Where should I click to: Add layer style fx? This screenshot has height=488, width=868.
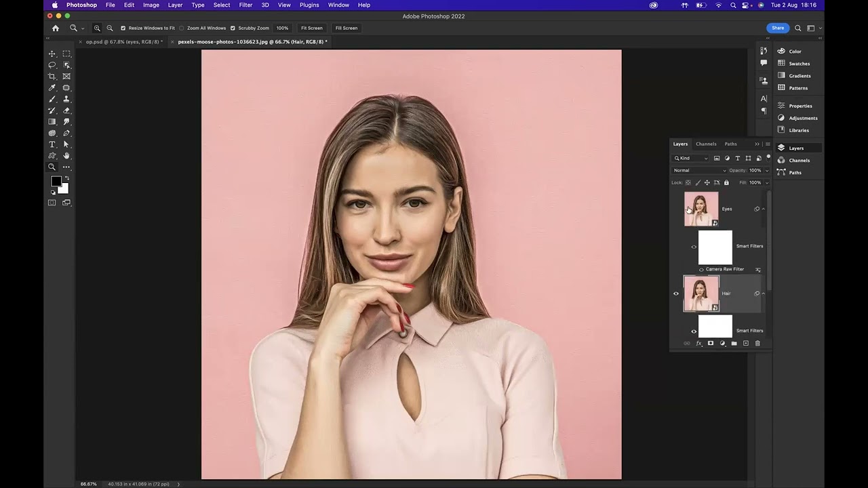[699, 344]
